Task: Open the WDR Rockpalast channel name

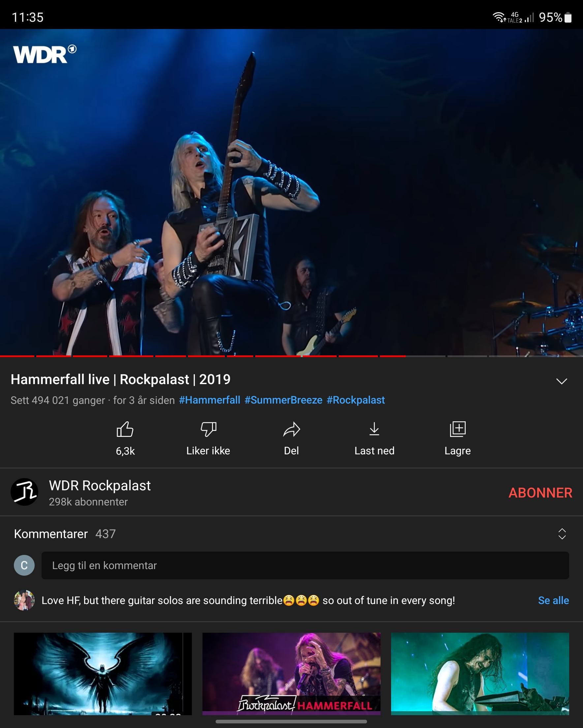Action: 100,486
